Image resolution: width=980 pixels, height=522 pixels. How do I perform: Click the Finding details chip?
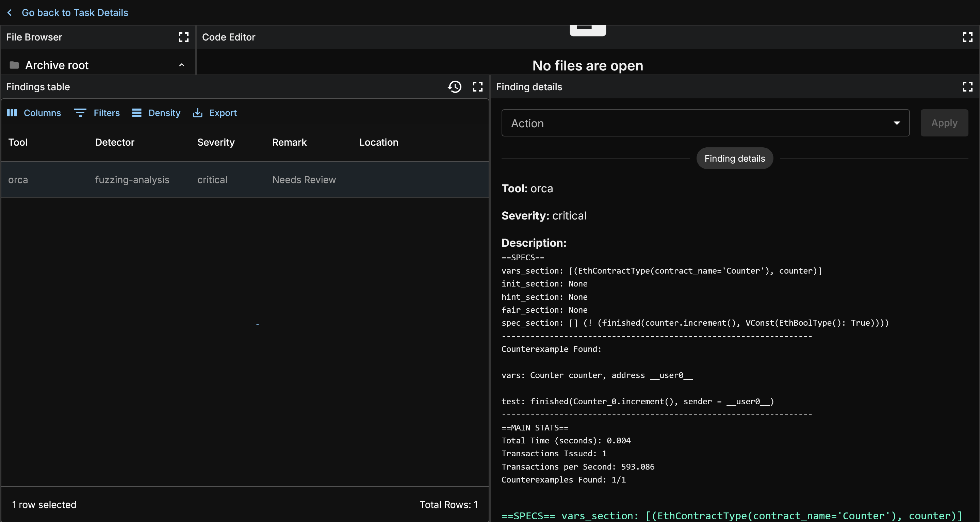[735, 158]
